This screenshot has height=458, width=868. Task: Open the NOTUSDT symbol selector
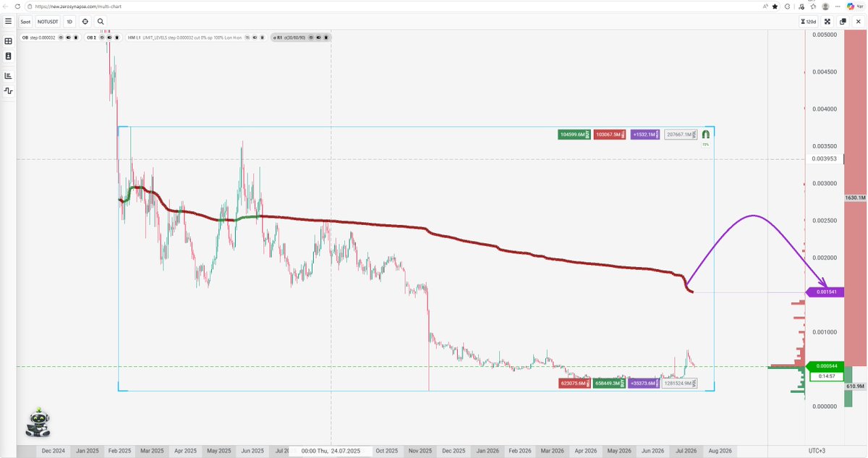pos(48,22)
